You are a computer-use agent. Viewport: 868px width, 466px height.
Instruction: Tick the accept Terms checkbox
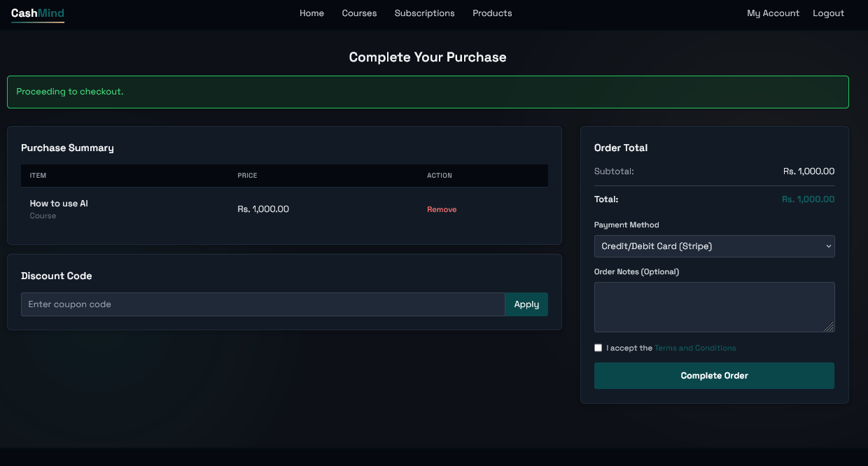coord(598,348)
